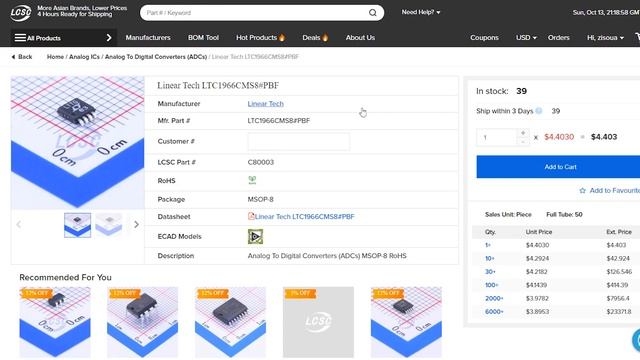Select the 10+ quantity price tier
The height and width of the screenshot is (360, 640).
[489, 258]
